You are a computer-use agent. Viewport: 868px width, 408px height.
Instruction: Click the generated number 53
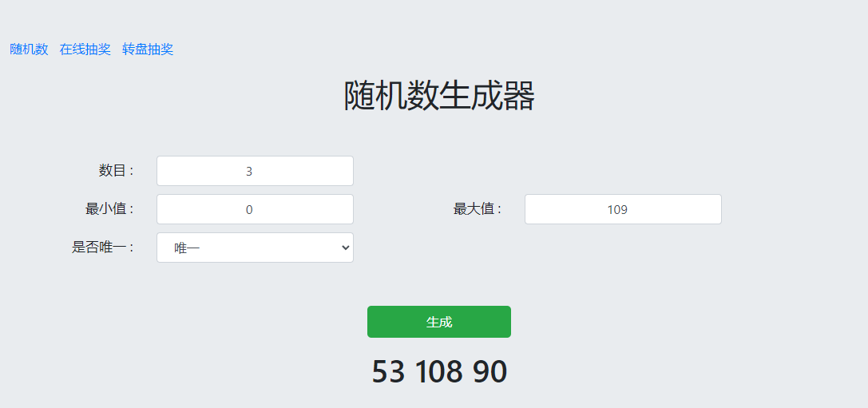(x=389, y=372)
